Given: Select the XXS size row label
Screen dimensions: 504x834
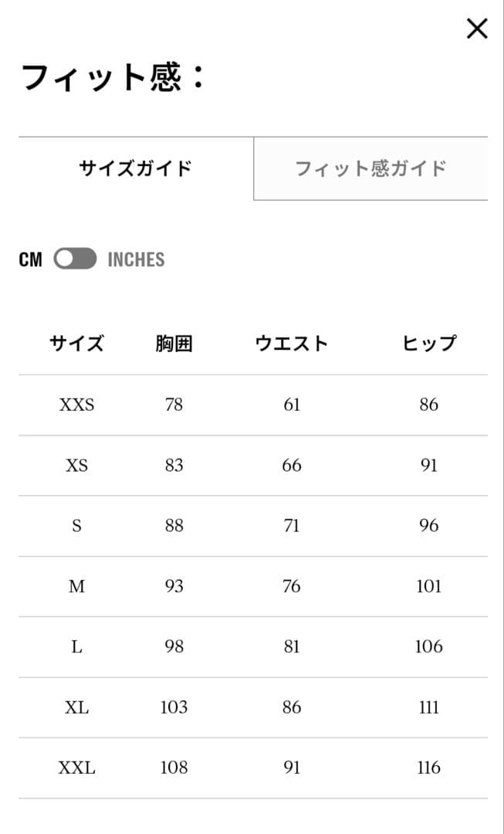Looking at the screenshot, I should coord(76,405).
